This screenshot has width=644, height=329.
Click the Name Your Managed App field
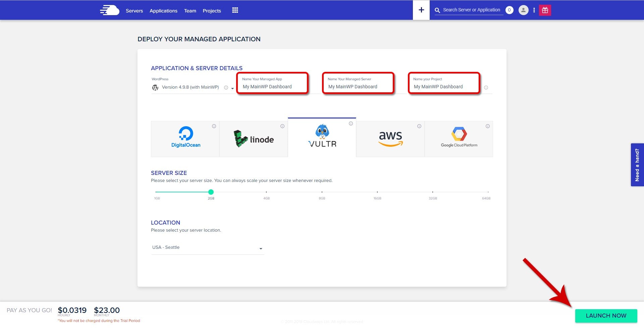pos(272,87)
